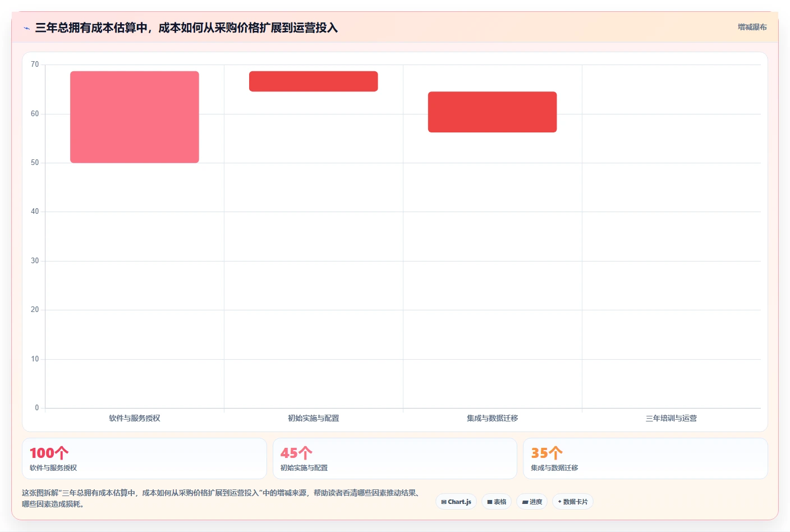Click the y-axis value 0
Image resolution: width=790 pixels, height=532 pixels.
pos(37,408)
